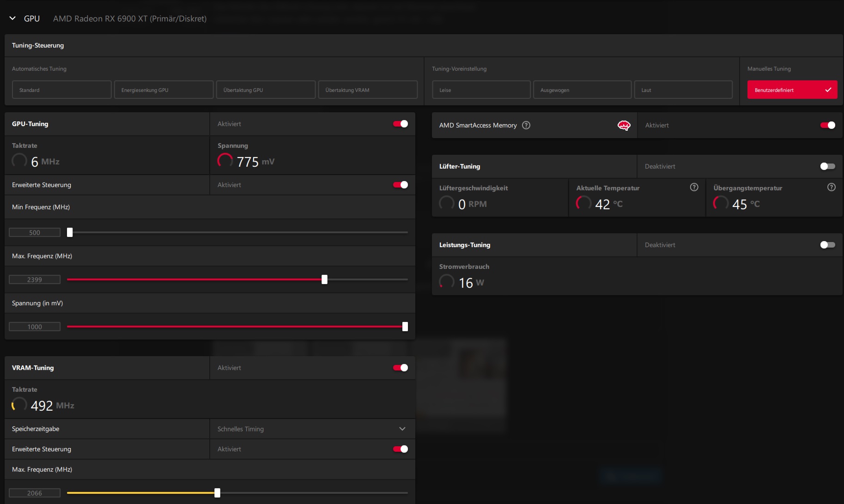844x504 pixels.
Task: Turn off AMD SmartAccess Memory toggle
Action: tap(828, 125)
